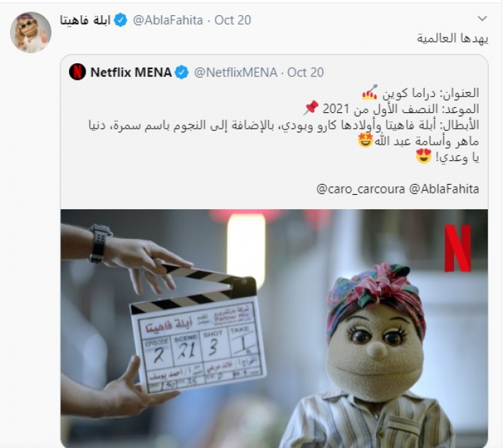Click the pushpin emoji next to 2021
Image resolution: width=503 pixels, height=448 pixels.
tap(311, 108)
